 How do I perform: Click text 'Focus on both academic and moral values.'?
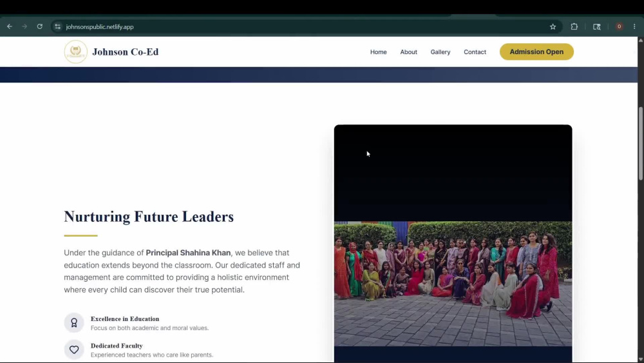[149, 328]
